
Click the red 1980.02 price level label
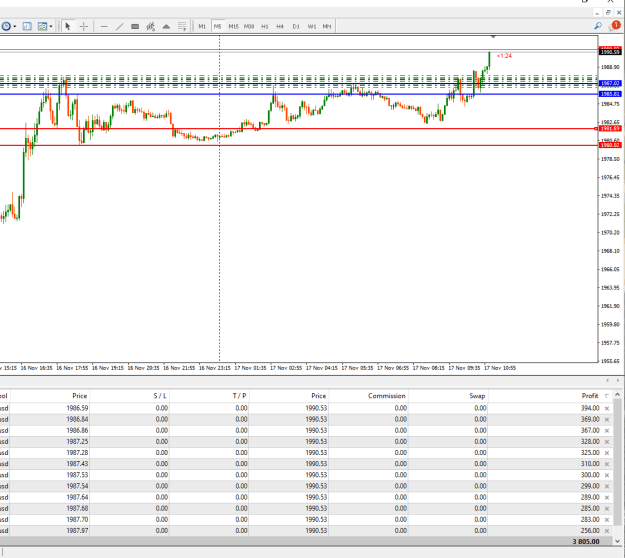point(610,145)
